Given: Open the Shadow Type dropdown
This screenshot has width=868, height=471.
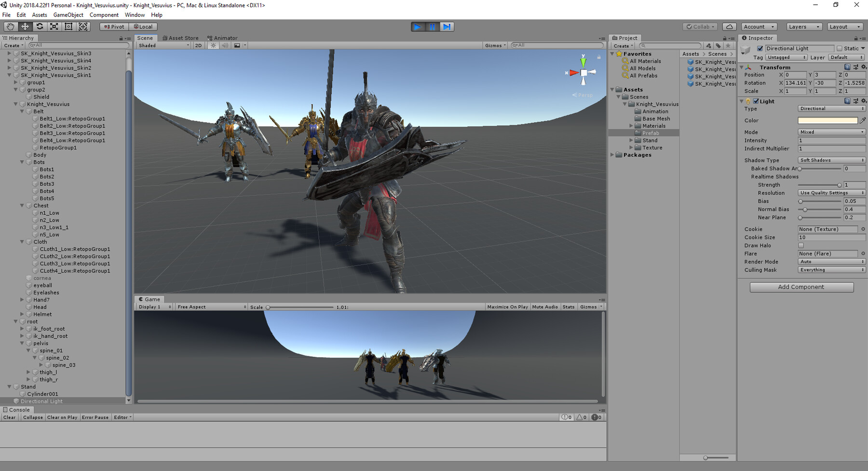Looking at the screenshot, I should (x=832, y=160).
